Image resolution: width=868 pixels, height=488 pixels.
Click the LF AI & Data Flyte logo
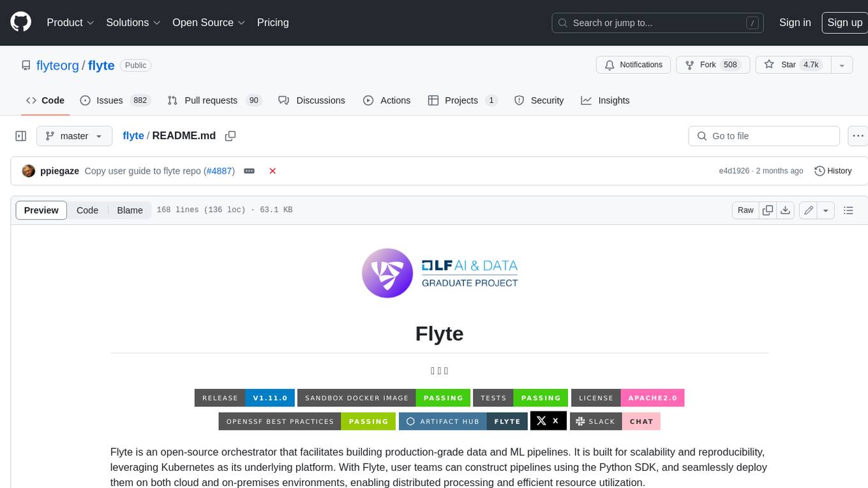coord(440,273)
